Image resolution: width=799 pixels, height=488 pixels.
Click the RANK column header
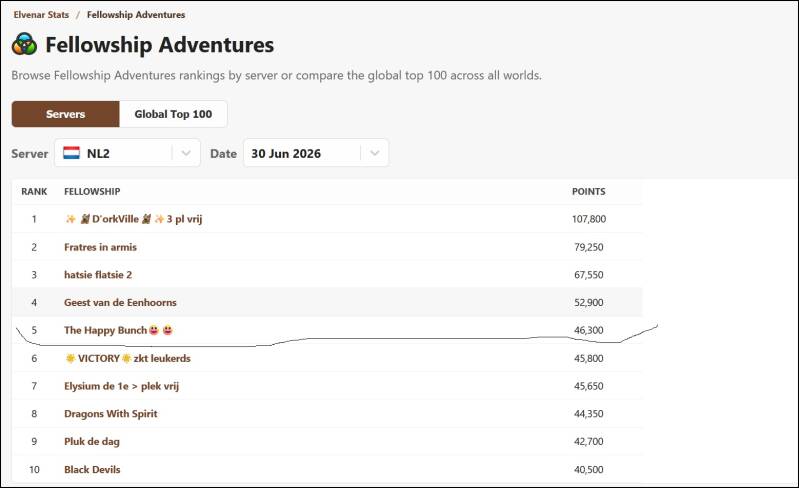click(34, 192)
